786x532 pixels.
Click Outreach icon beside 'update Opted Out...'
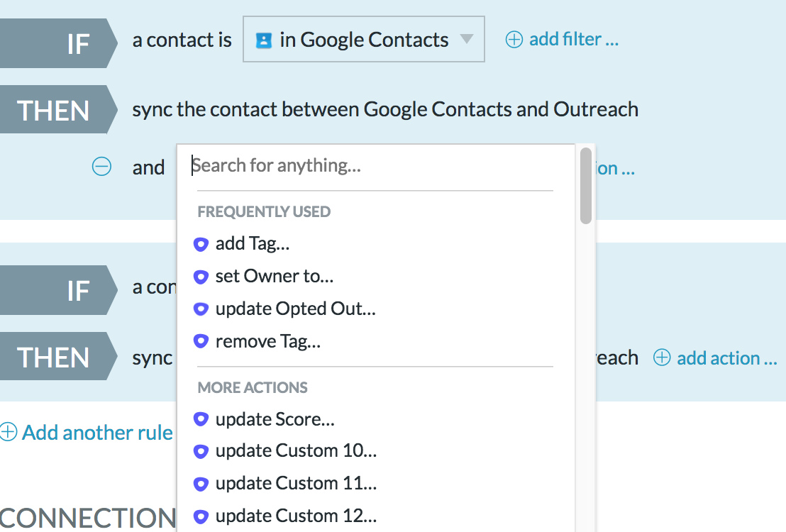(x=201, y=309)
